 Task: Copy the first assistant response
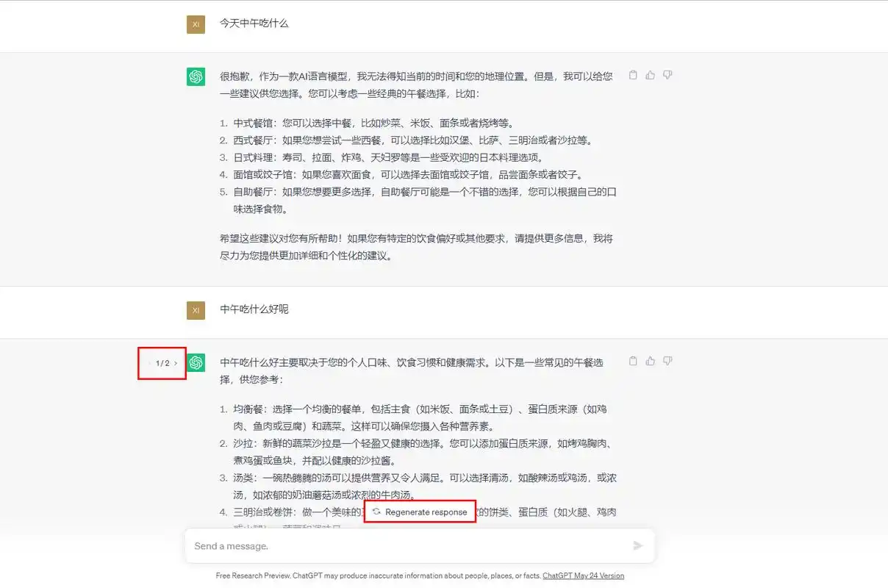click(x=633, y=74)
